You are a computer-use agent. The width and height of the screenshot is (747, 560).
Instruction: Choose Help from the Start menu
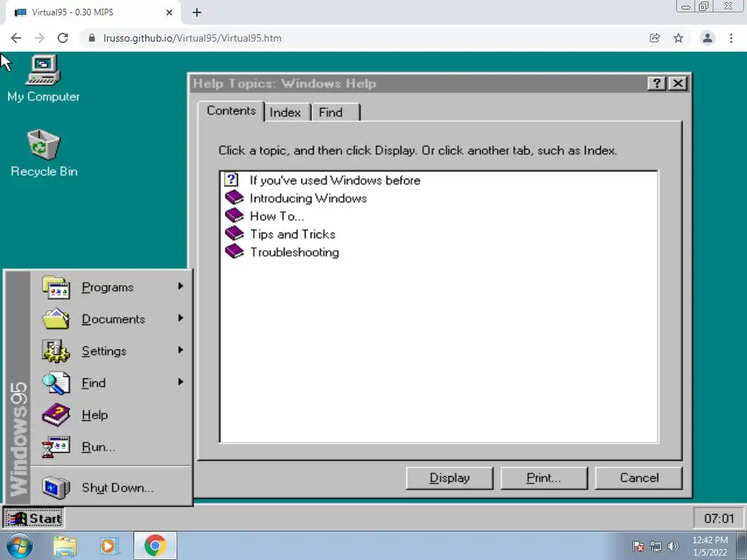point(112,415)
